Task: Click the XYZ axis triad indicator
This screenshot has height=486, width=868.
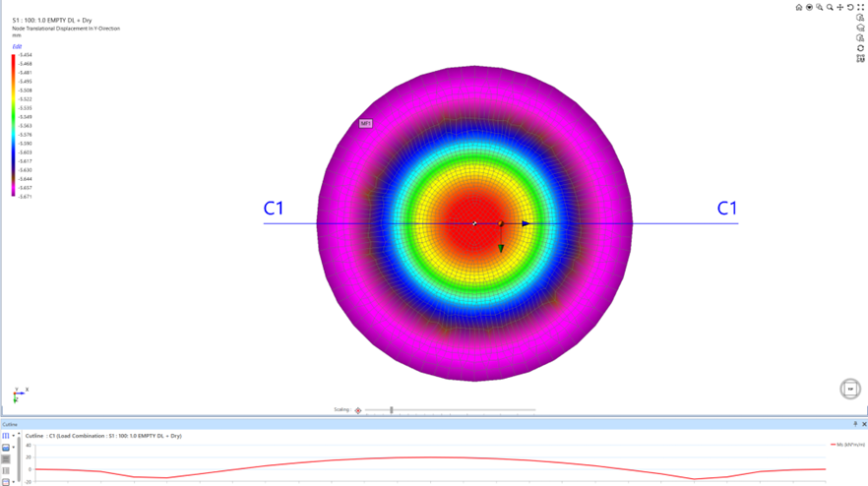Action: click(20, 395)
